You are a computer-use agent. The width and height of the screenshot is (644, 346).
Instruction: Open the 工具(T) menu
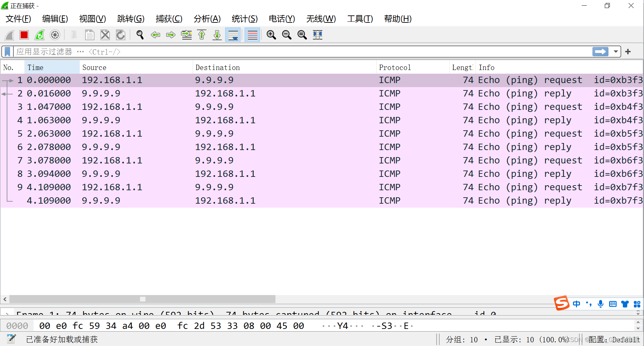click(x=360, y=19)
